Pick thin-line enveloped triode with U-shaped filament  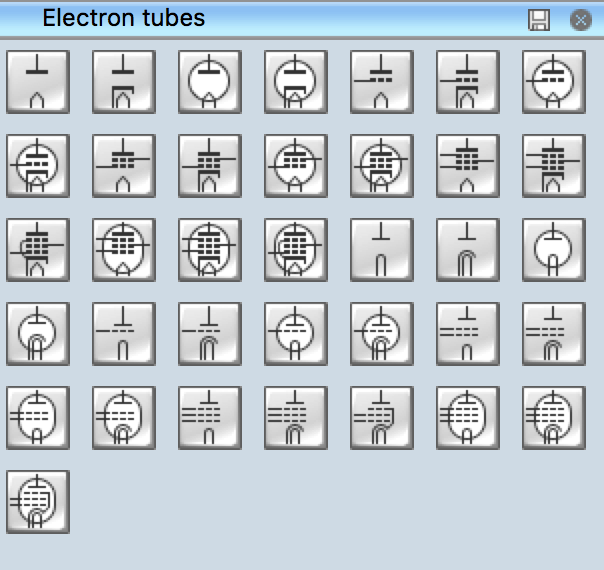tap(295, 334)
